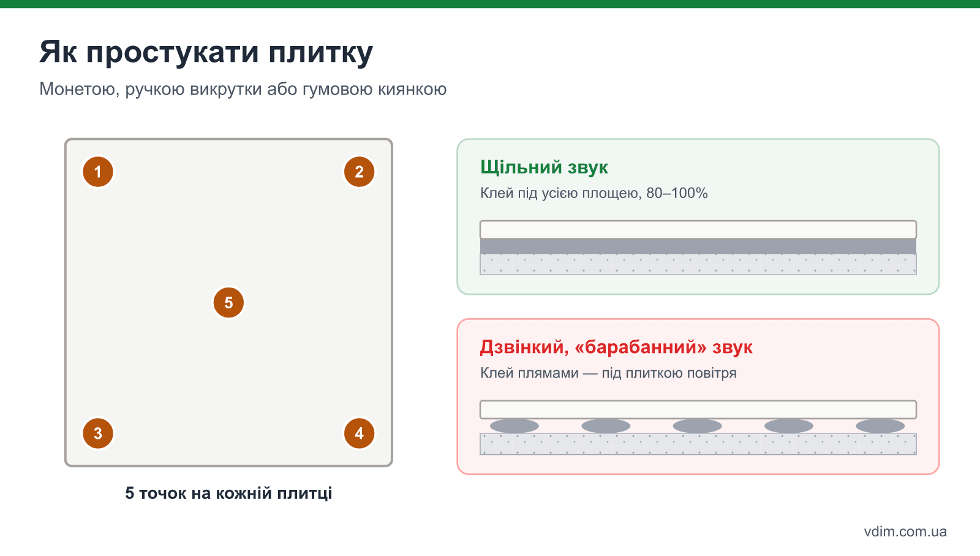Click the spotted glue diagram in red card
The image size is (980, 556).
pos(698,427)
